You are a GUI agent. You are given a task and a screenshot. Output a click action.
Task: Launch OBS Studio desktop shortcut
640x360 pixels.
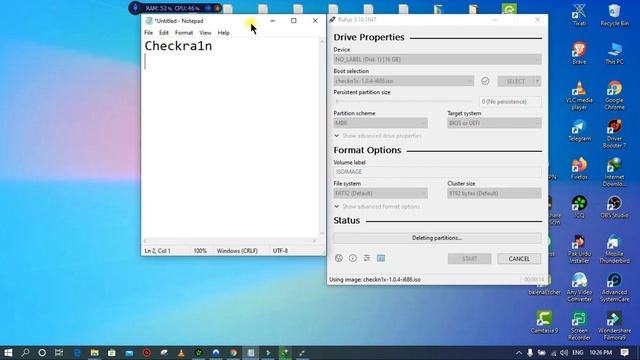pyautogui.click(x=614, y=207)
